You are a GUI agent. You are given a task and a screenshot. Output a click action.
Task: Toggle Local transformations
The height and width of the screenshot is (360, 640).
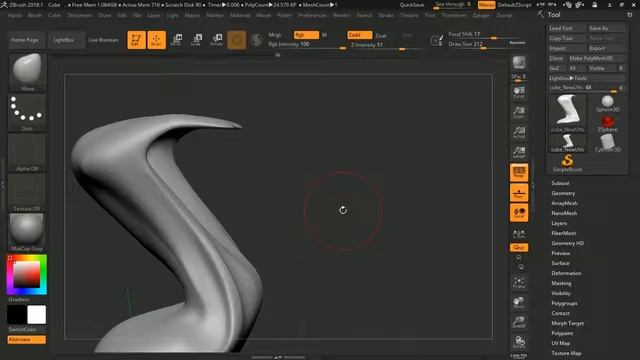519,213
